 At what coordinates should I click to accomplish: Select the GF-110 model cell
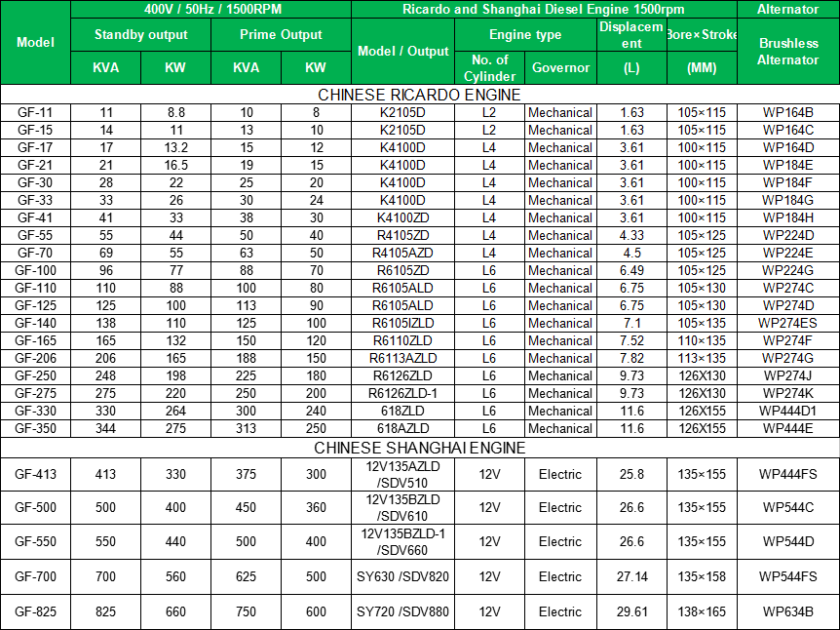pos(35,288)
